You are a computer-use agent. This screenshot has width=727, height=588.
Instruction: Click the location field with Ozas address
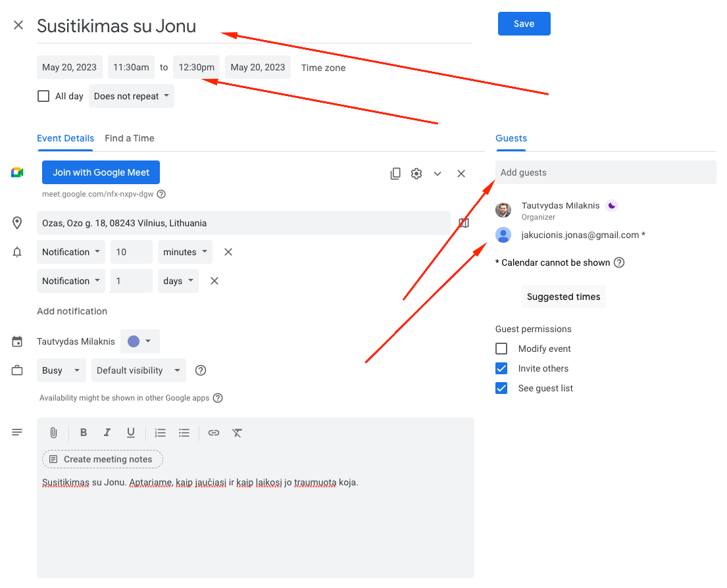click(x=243, y=223)
